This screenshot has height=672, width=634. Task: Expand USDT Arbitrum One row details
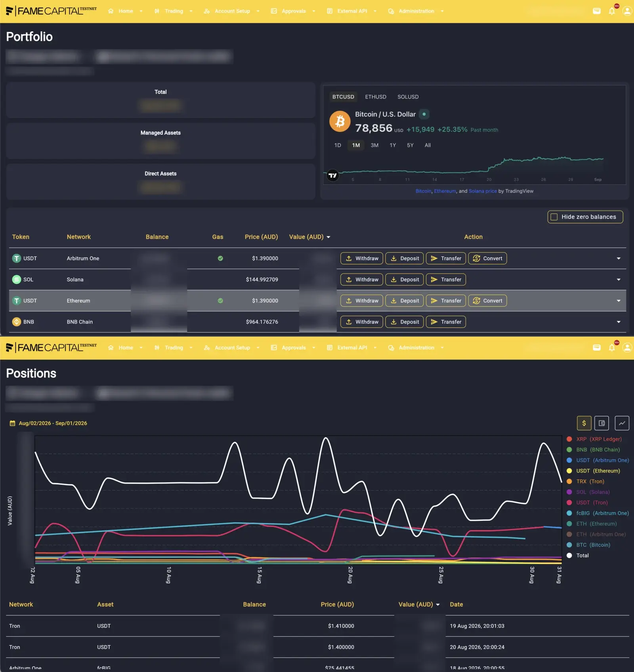(619, 259)
